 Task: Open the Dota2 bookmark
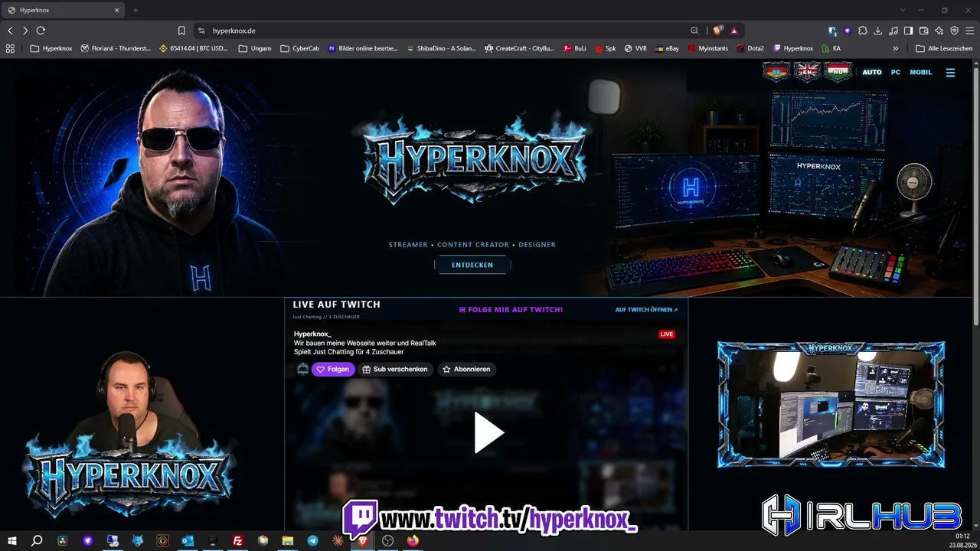pos(750,48)
